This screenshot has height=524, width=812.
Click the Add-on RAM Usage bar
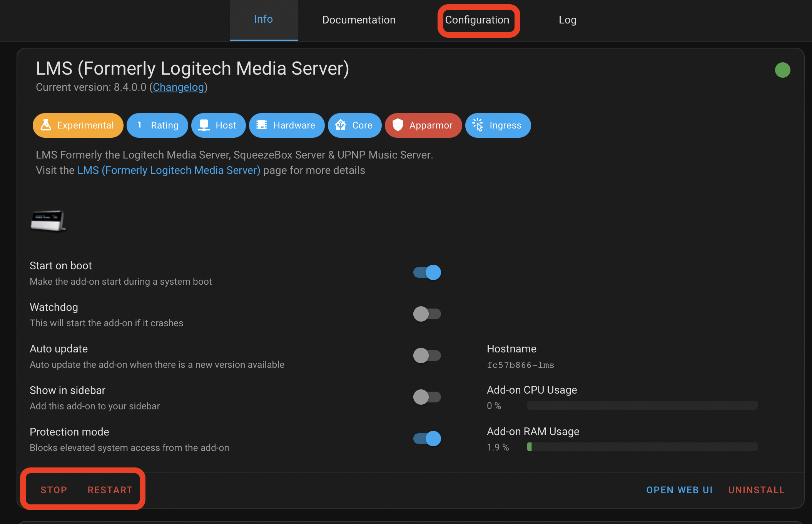coord(642,447)
